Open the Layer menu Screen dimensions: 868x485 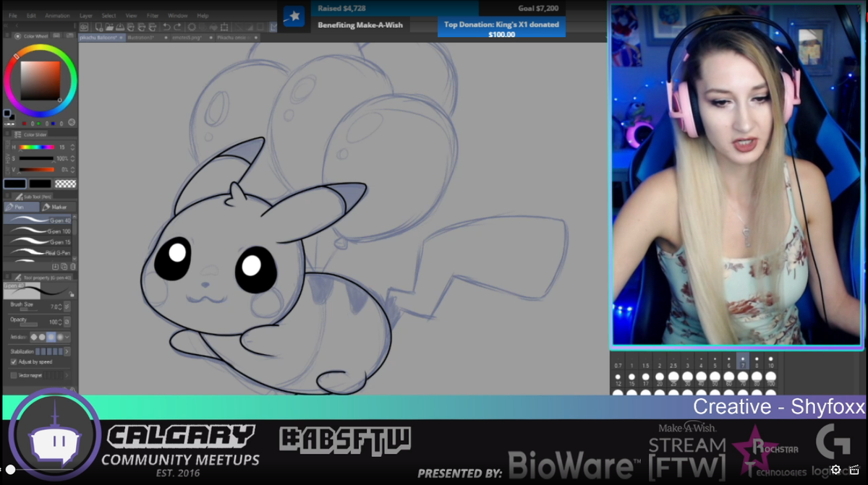[86, 16]
